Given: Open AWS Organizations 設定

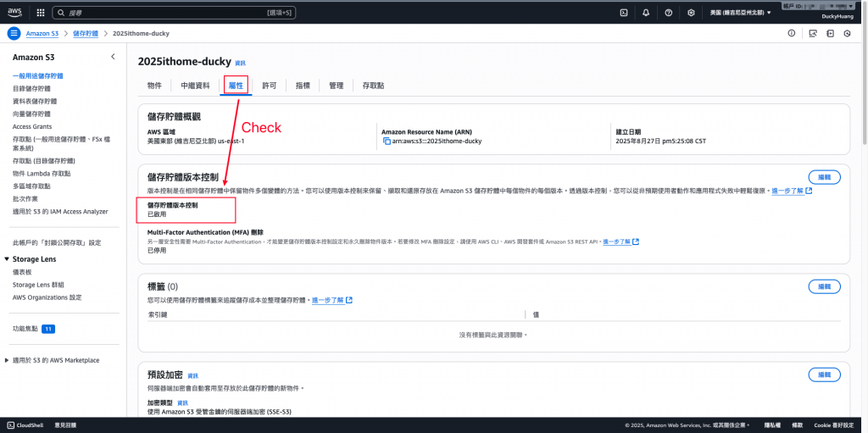Looking at the screenshot, I should pos(47,297).
